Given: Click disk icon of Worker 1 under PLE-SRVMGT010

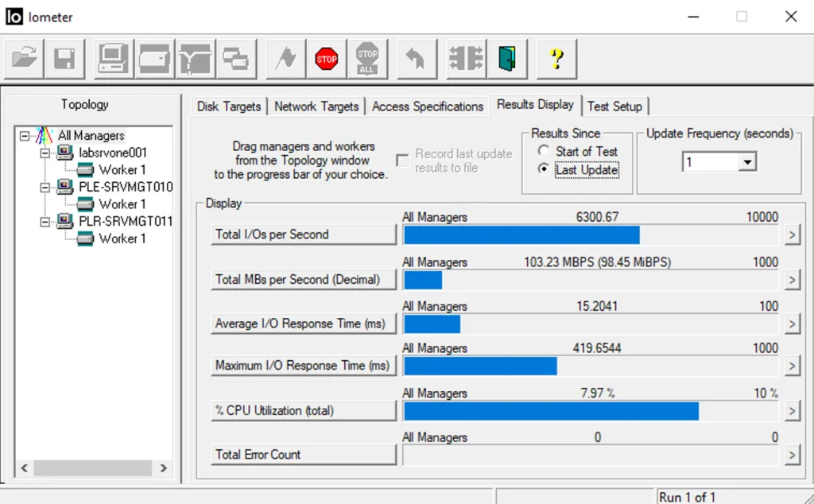Looking at the screenshot, I should point(85,204).
